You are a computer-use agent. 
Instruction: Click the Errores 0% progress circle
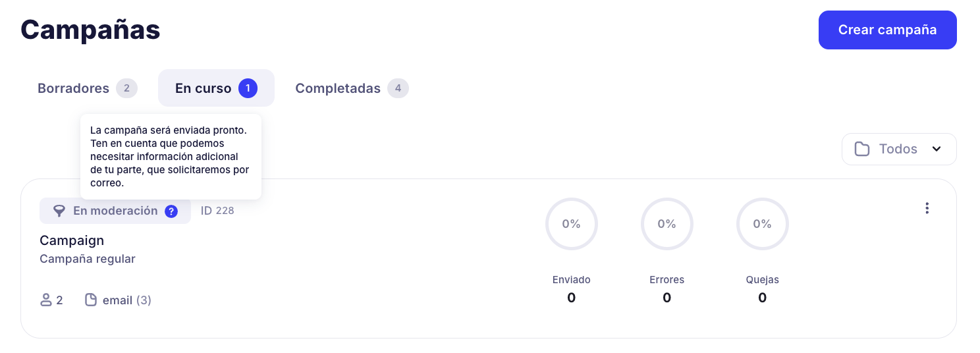667,224
